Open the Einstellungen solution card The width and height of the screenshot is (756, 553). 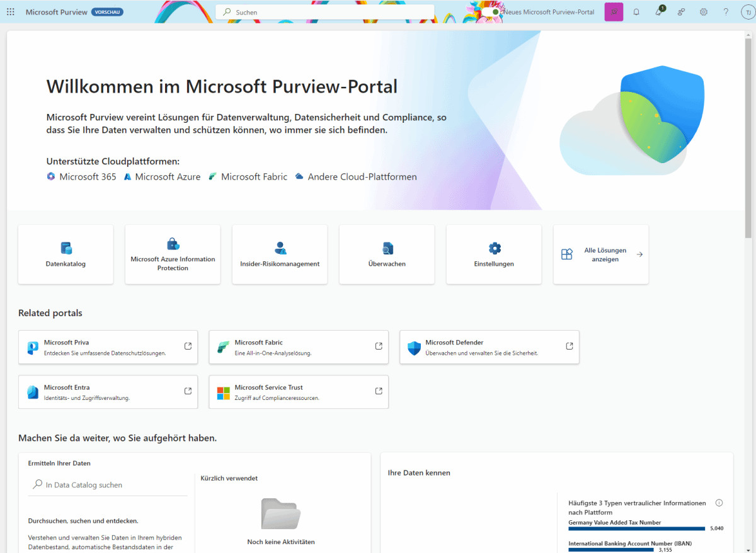494,254
